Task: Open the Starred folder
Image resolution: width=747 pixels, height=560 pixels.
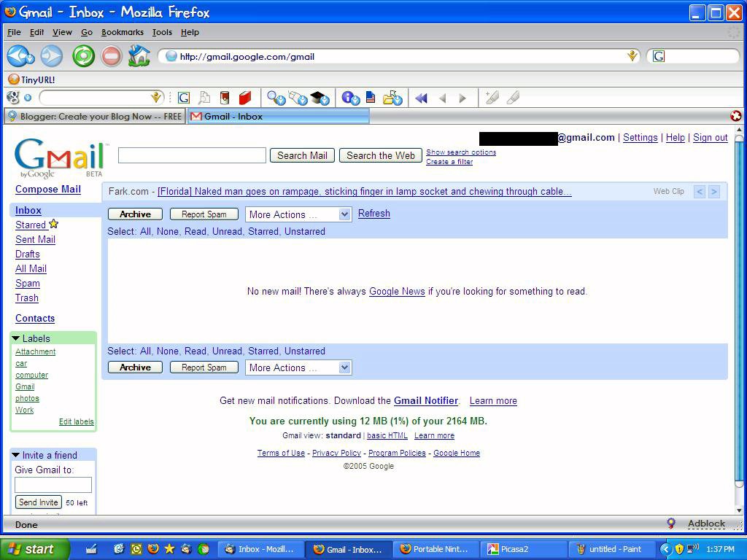Action: pos(31,225)
